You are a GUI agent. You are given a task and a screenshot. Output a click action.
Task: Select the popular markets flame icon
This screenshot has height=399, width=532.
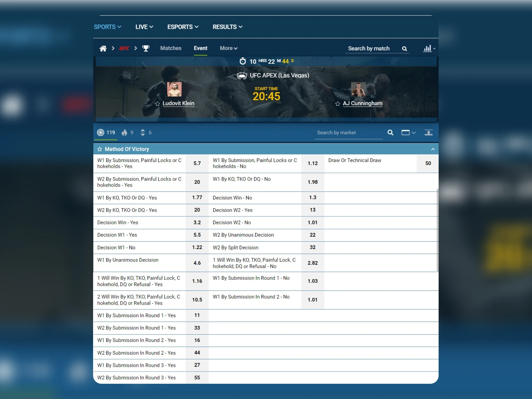124,132
